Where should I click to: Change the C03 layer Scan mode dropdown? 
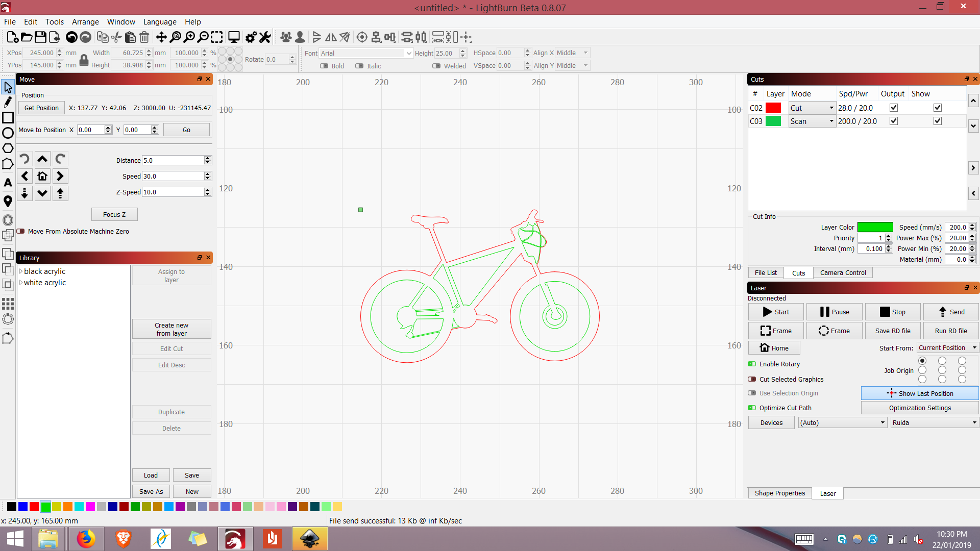(x=830, y=121)
